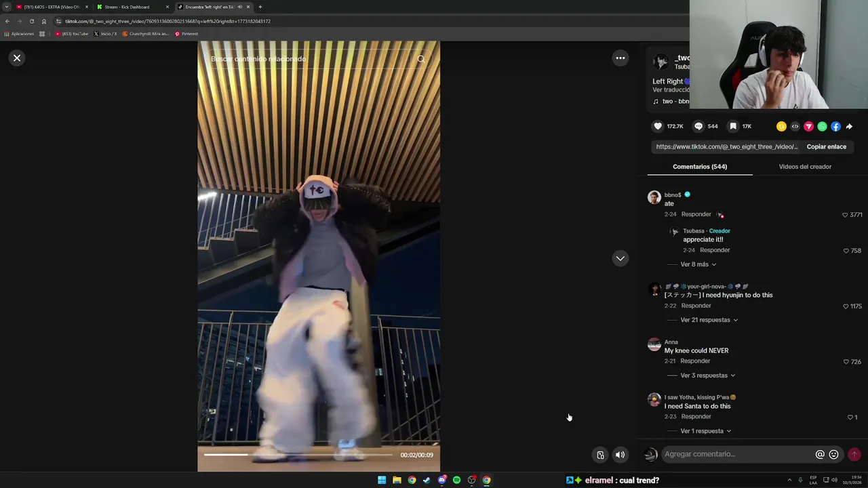868x488 pixels.
Task: Post comment with red arrow button
Action: tap(854, 455)
